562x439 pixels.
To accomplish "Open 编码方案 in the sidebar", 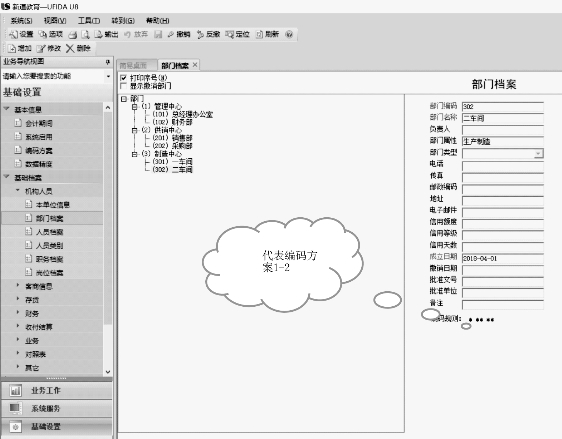I will coord(39,151).
